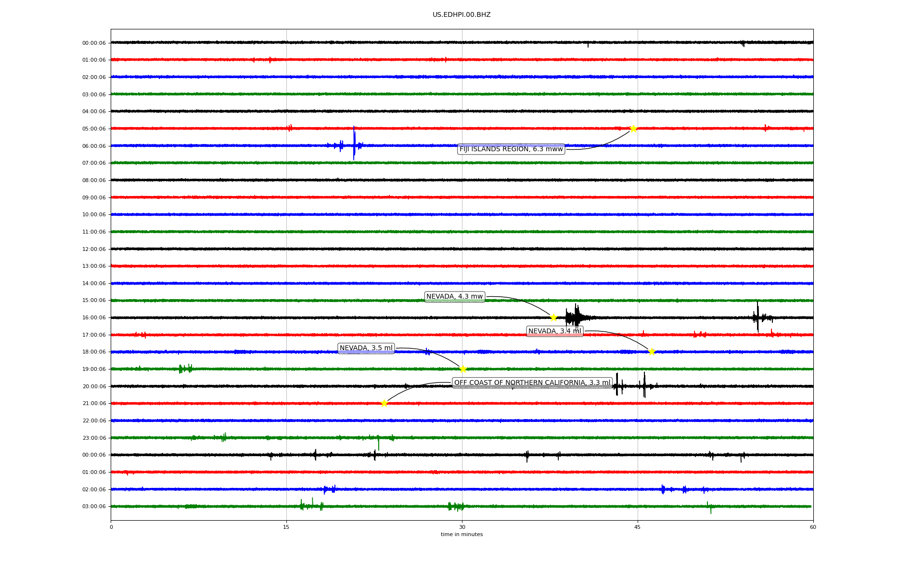Click the NEVADA 4.3 mw annotation box
This screenshot has width=924, height=578.
pyautogui.click(x=454, y=297)
